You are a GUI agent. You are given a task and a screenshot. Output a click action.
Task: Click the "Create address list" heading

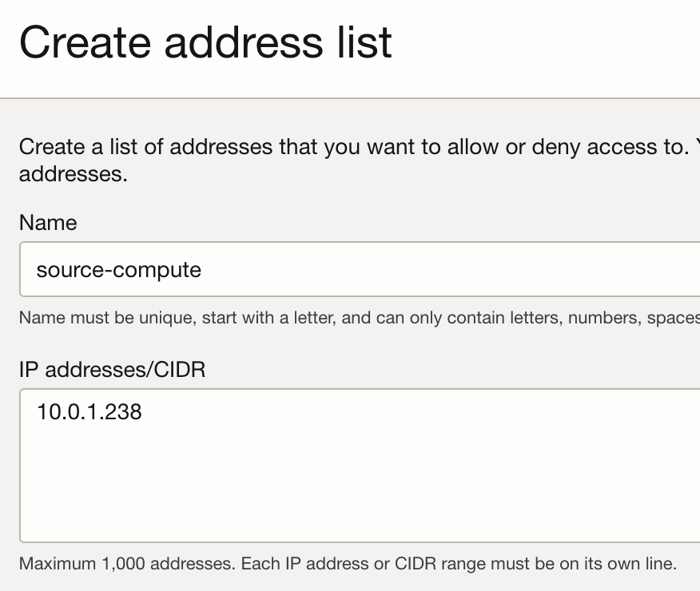tap(205, 42)
